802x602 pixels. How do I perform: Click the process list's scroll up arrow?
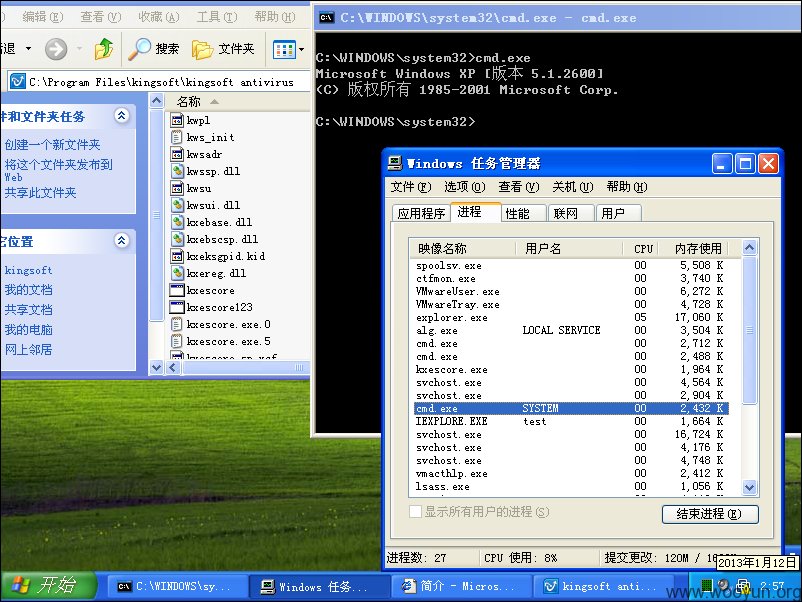click(x=749, y=248)
